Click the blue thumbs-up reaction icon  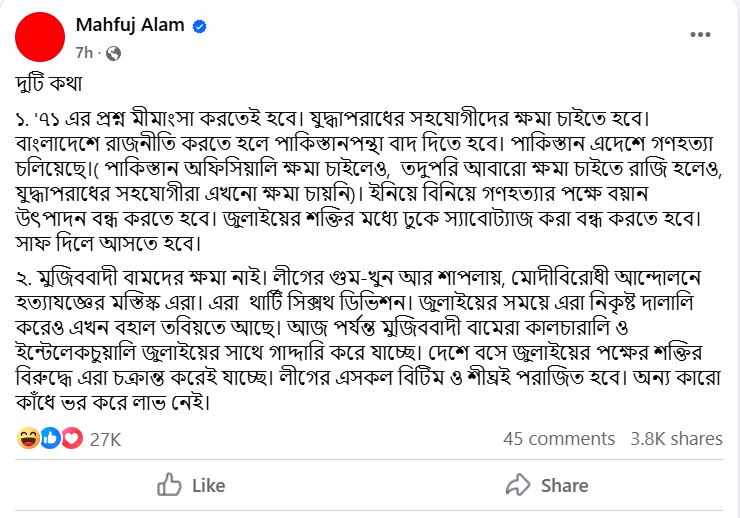(x=50, y=438)
